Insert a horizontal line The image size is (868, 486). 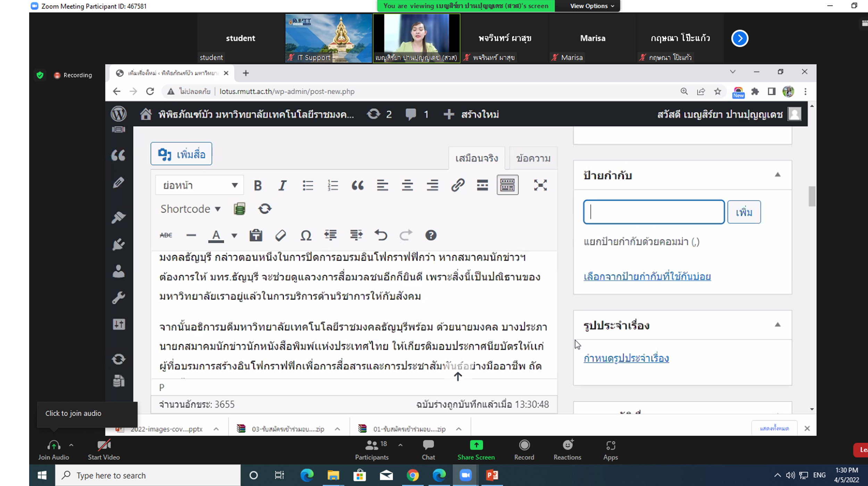[191, 235]
